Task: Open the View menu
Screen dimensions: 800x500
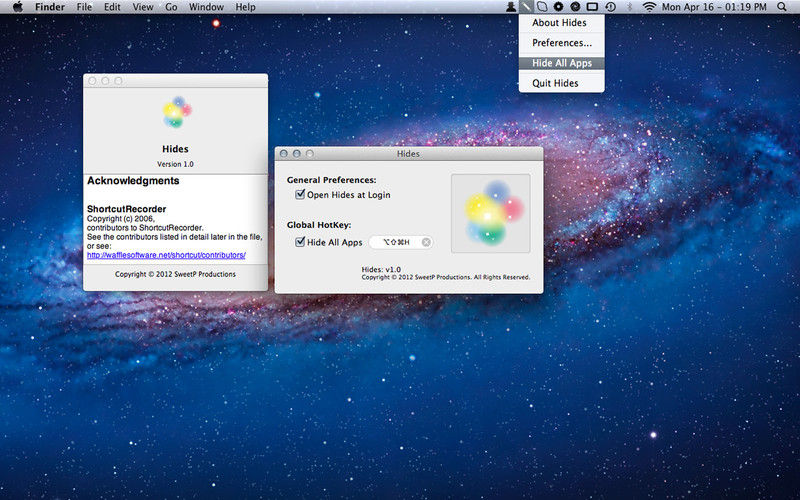Action: tap(143, 7)
